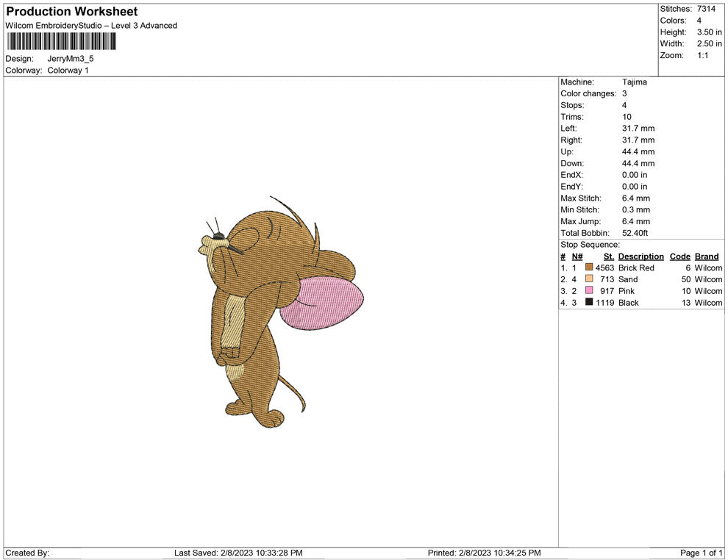The image size is (728, 560).
Task: Click the Brand column header
Action: (706, 256)
